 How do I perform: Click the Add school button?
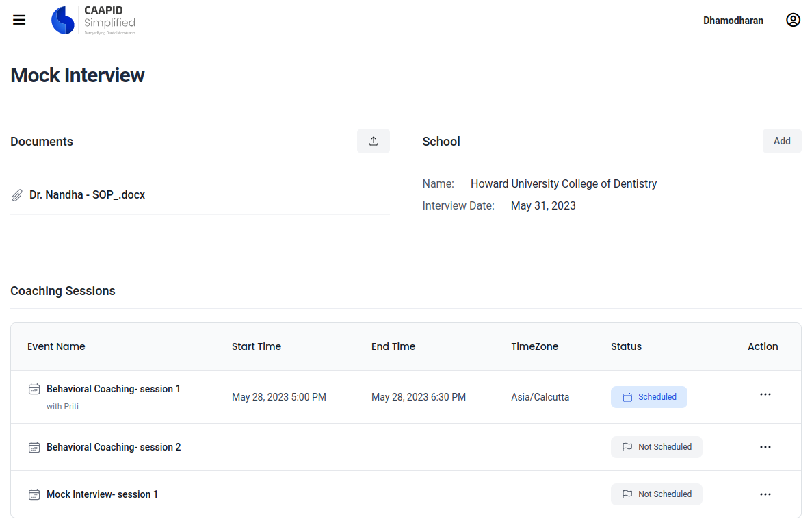pos(782,141)
